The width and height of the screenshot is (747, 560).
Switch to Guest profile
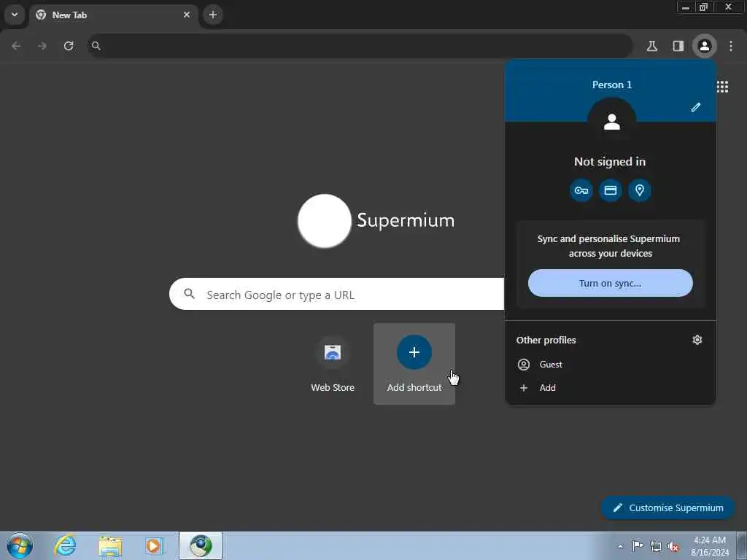coord(611,365)
